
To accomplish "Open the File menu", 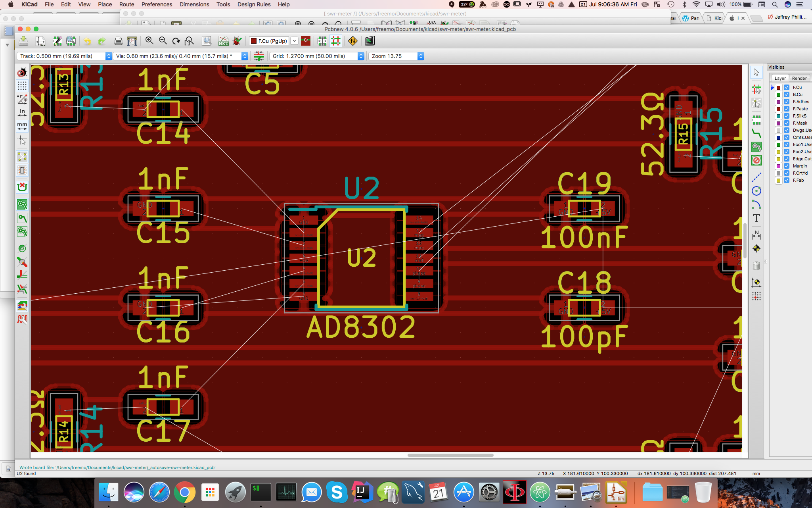I will pos(49,4).
